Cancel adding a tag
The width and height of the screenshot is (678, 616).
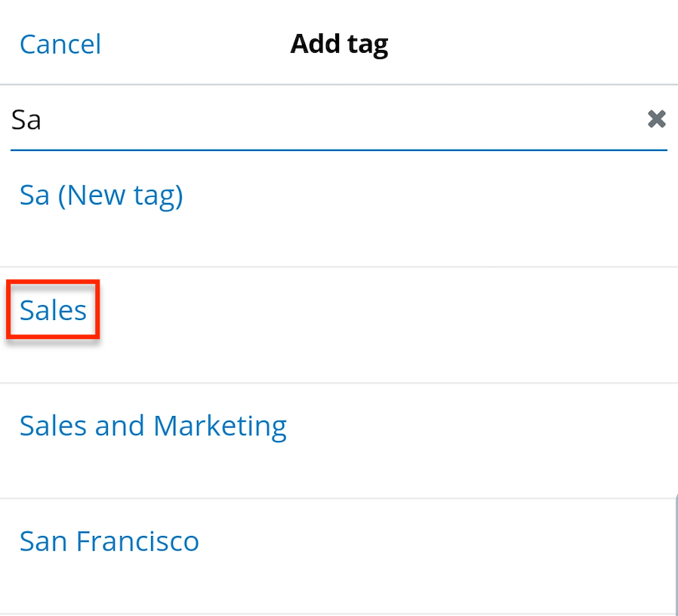click(60, 45)
